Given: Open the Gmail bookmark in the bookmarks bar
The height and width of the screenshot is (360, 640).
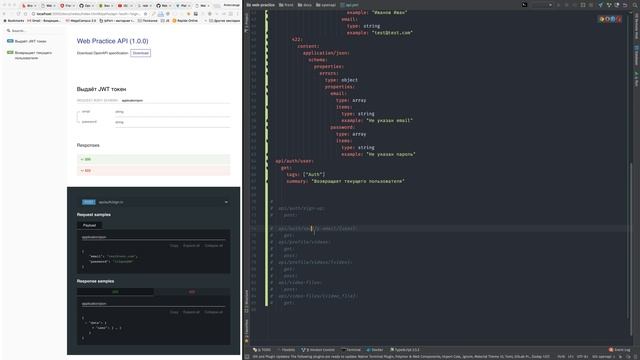Looking at the screenshot, I should pos(43,20).
